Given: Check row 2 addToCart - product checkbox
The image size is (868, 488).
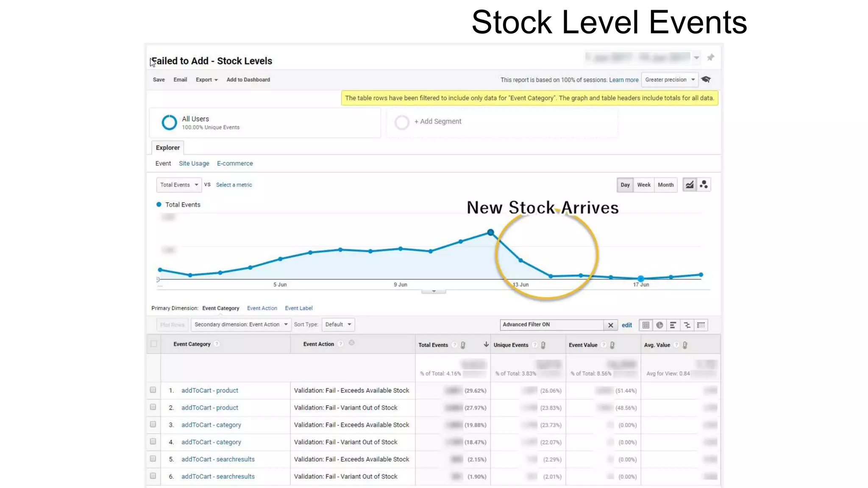Looking at the screenshot, I should (x=153, y=407).
